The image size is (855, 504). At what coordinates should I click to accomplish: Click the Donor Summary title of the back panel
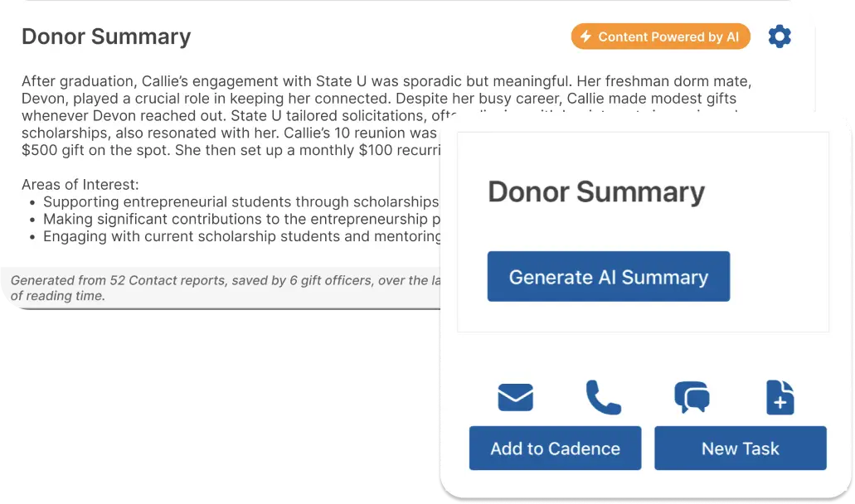pos(106,36)
